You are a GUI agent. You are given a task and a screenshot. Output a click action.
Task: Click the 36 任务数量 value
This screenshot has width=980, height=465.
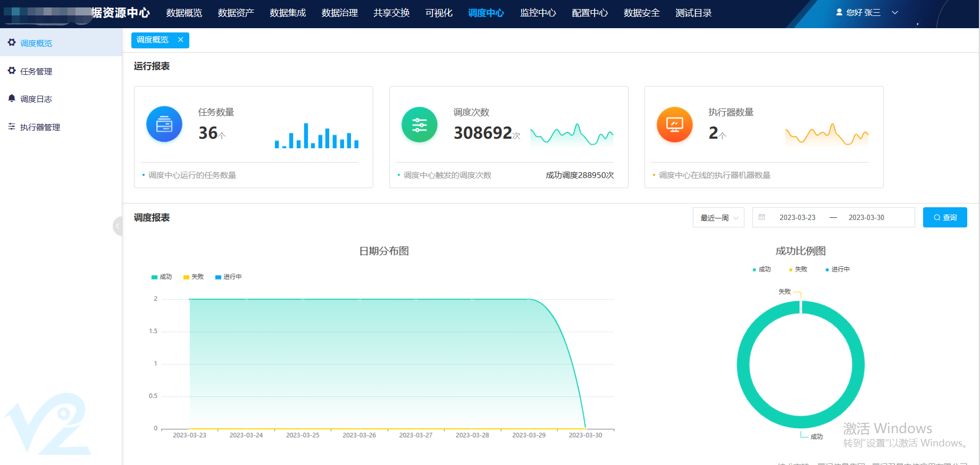tap(208, 133)
